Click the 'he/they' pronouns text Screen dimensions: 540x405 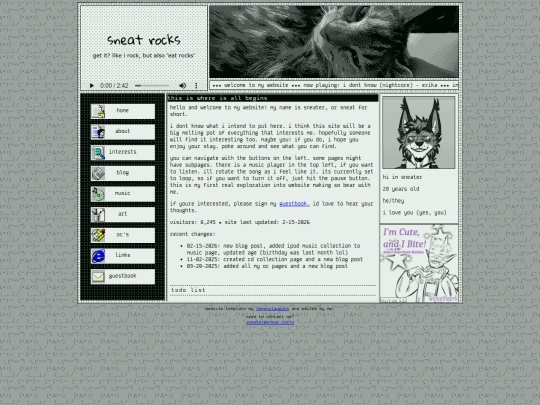click(x=393, y=201)
